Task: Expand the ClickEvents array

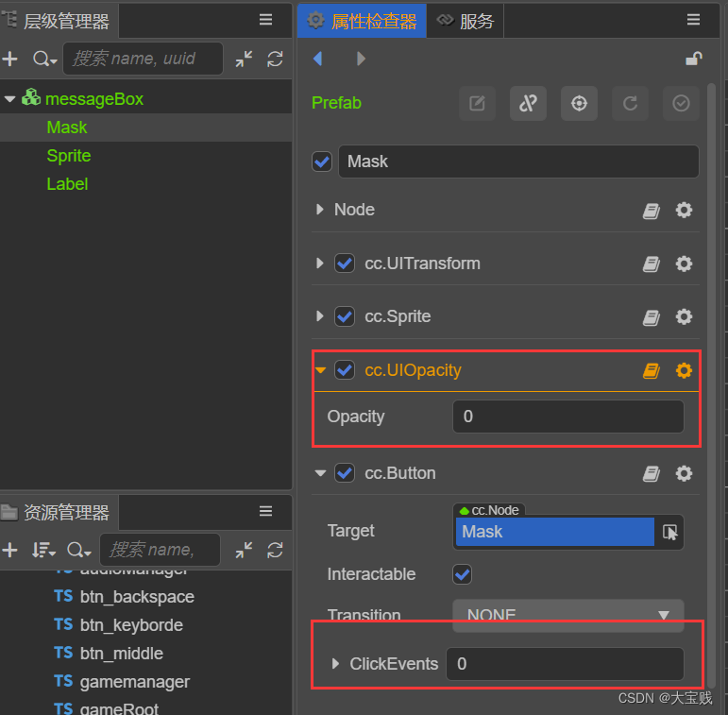Action: coord(335,664)
